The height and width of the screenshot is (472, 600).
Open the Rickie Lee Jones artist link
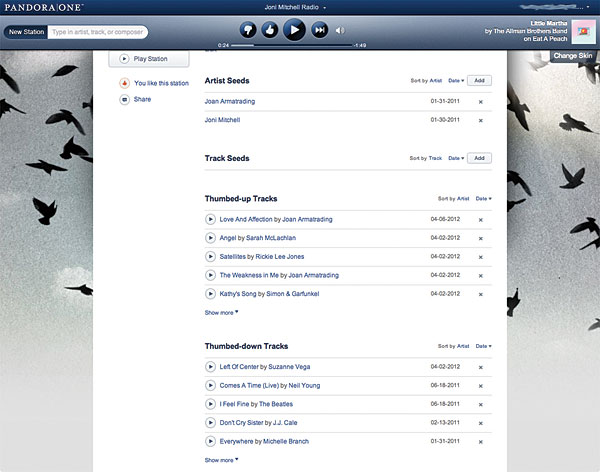(280, 256)
